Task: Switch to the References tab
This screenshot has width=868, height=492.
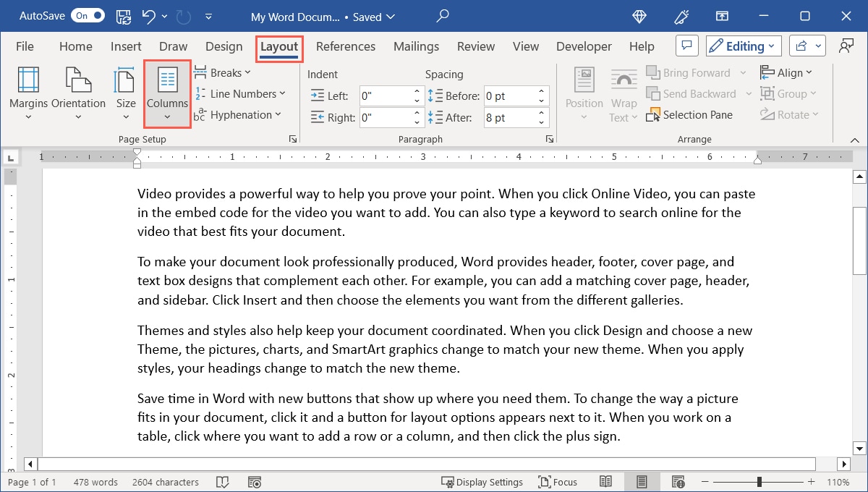Action: [x=346, y=46]
